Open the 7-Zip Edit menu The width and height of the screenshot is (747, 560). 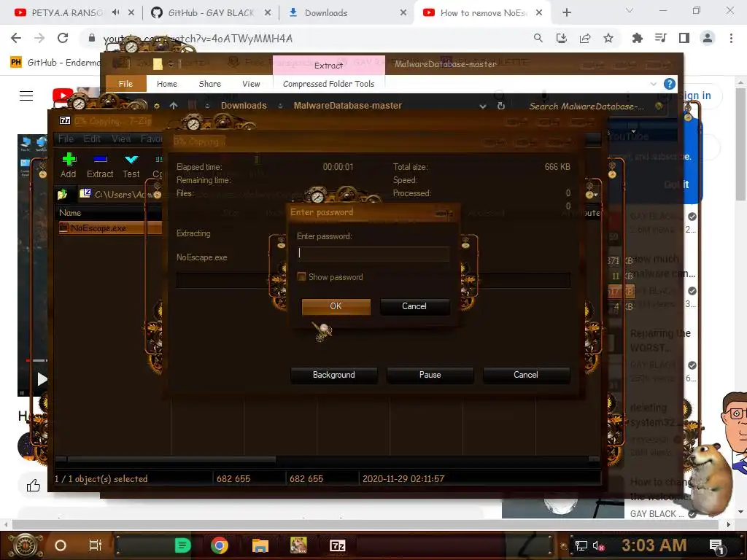point(92,139)
